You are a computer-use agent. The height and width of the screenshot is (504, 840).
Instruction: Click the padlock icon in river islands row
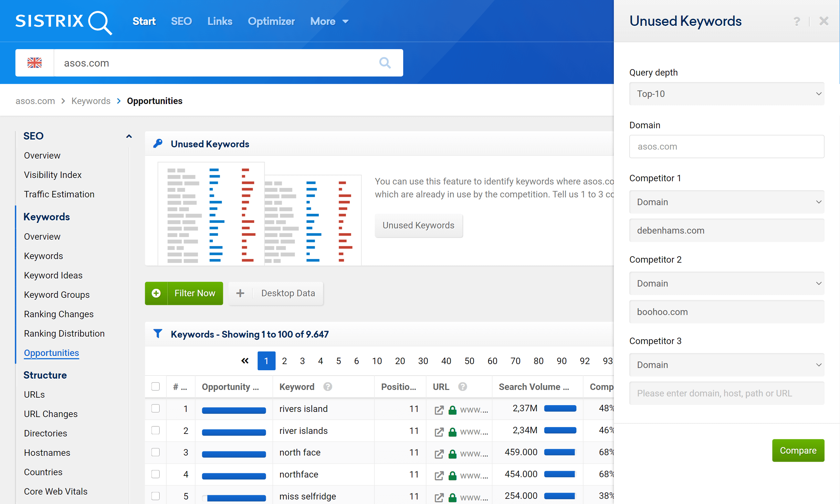452,432
